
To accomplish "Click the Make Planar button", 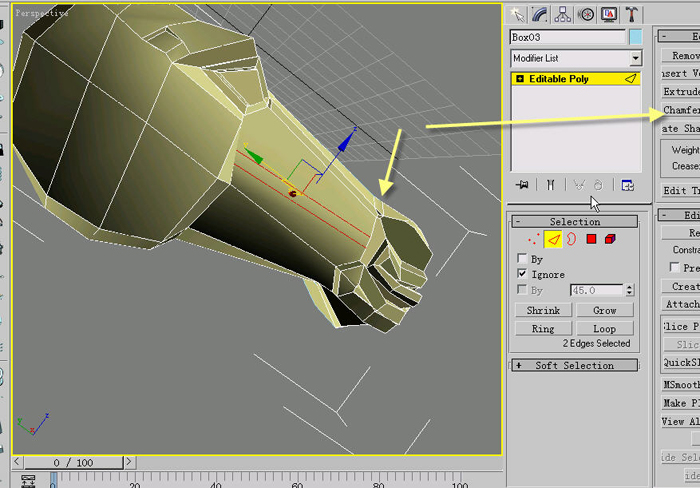I will (x=680, y=403).
